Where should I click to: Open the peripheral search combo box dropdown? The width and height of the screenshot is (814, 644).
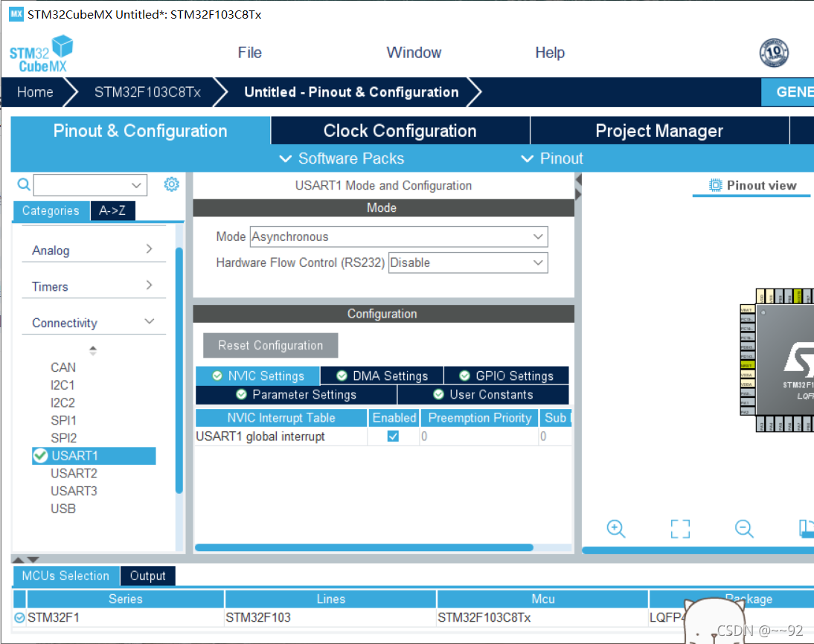click(136, 185)
